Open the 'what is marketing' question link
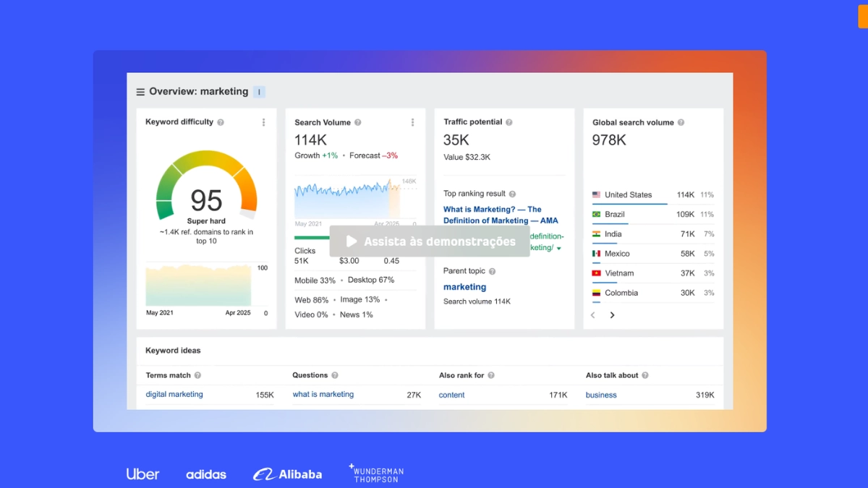This screenshot has height=488, width=868. 323,395
